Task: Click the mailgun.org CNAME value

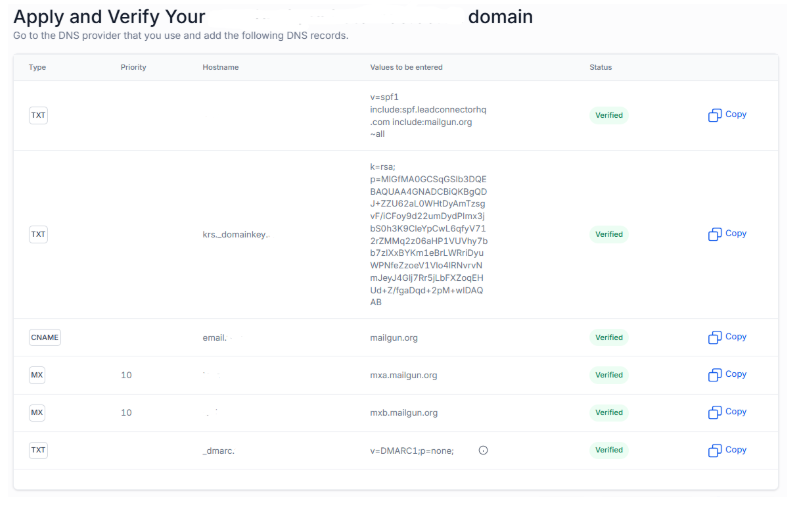Action: point(394,338)
